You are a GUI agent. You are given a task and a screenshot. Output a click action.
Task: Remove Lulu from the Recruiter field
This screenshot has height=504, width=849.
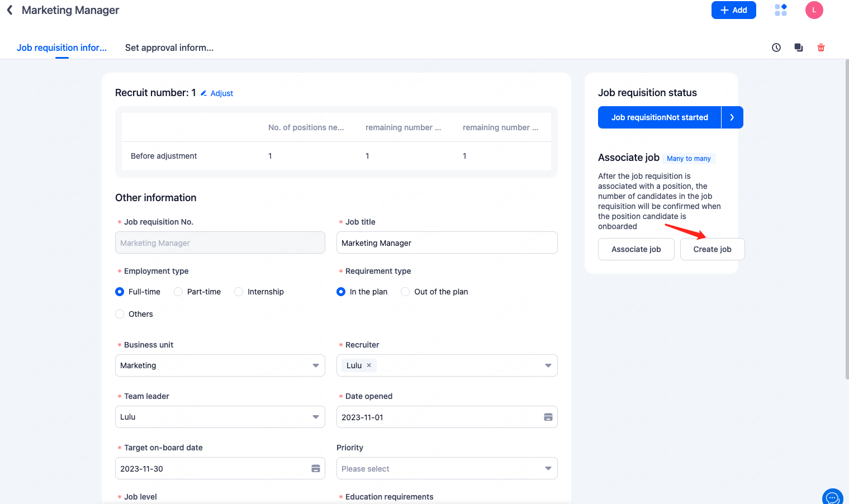click(x=369, y=365)
